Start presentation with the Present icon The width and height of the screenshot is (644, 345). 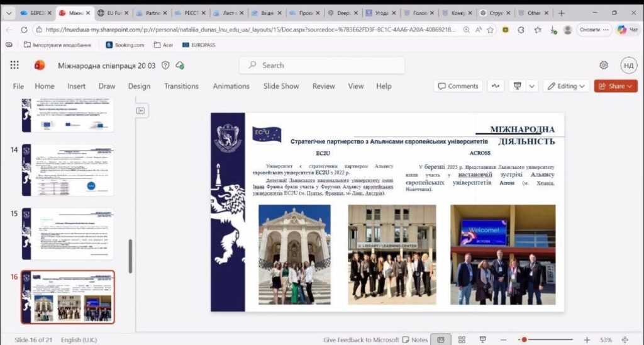518,86
